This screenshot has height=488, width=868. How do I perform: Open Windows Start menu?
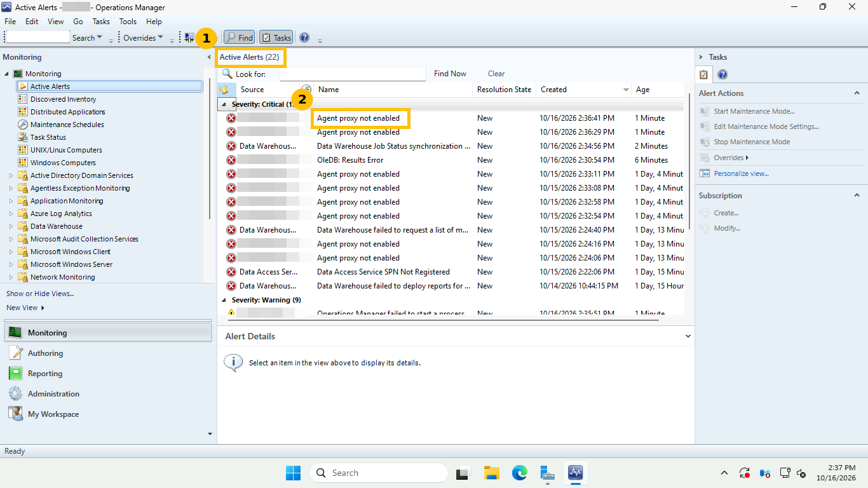(293, 473)
